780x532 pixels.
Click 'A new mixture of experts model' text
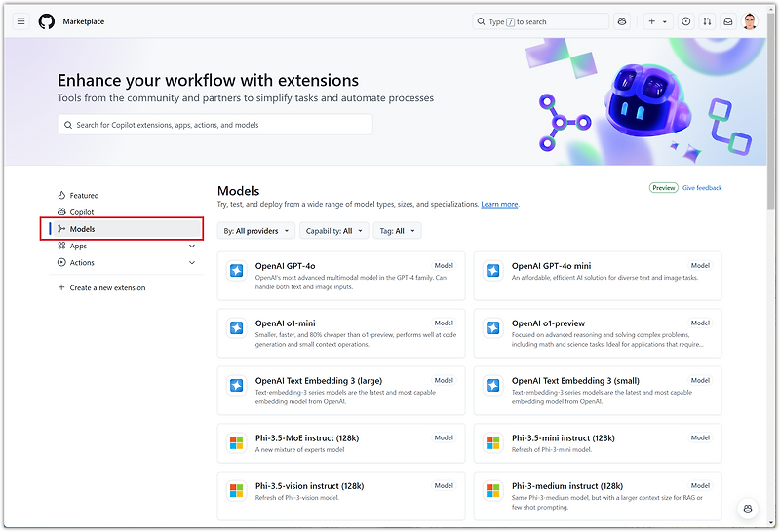point(300,449)
